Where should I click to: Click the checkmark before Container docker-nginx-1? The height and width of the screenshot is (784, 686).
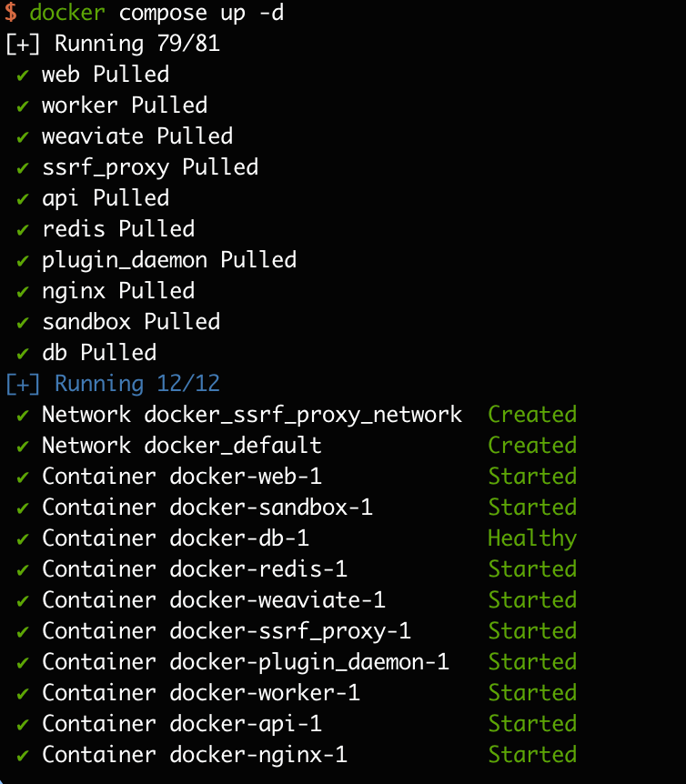click(x=23, y=755)
